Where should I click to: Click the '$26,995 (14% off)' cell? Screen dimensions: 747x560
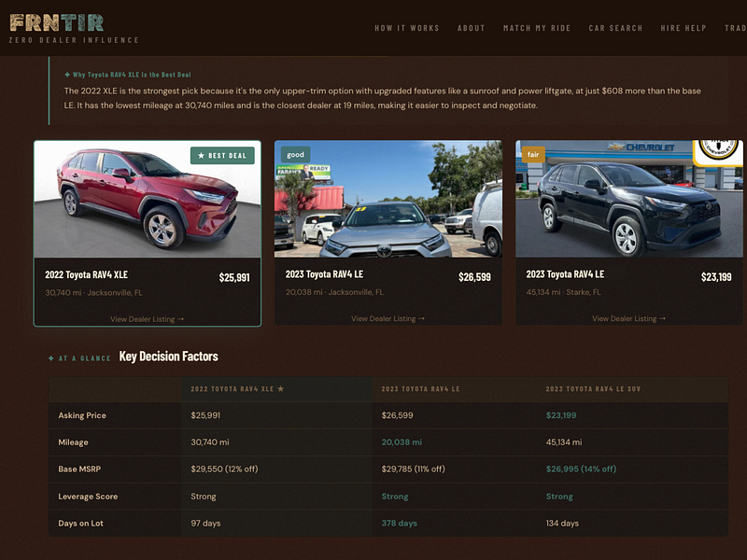tap(581, 469)
